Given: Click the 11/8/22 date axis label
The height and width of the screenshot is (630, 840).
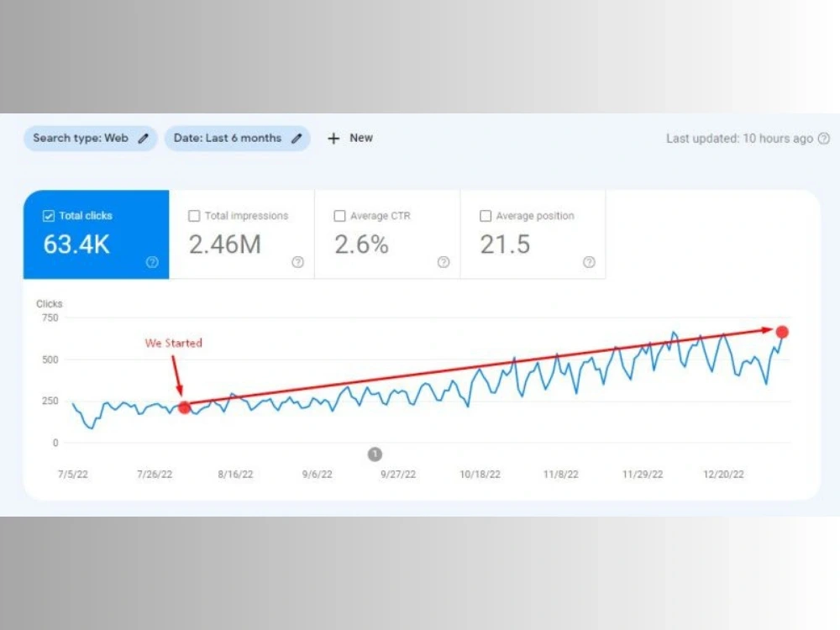Looking at the screenshot, I should 561,474.
